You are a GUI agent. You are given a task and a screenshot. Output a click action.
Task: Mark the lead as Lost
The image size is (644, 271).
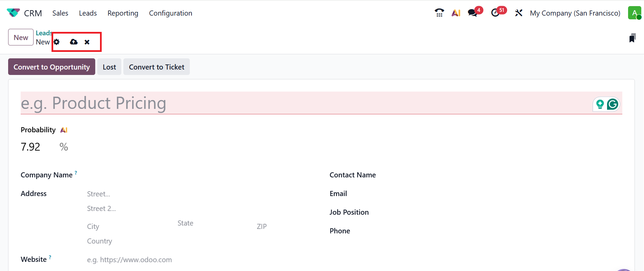(109, 67)
